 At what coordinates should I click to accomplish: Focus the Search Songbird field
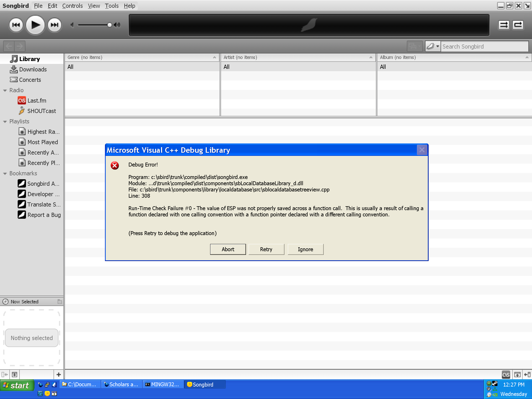pos(485,46)
